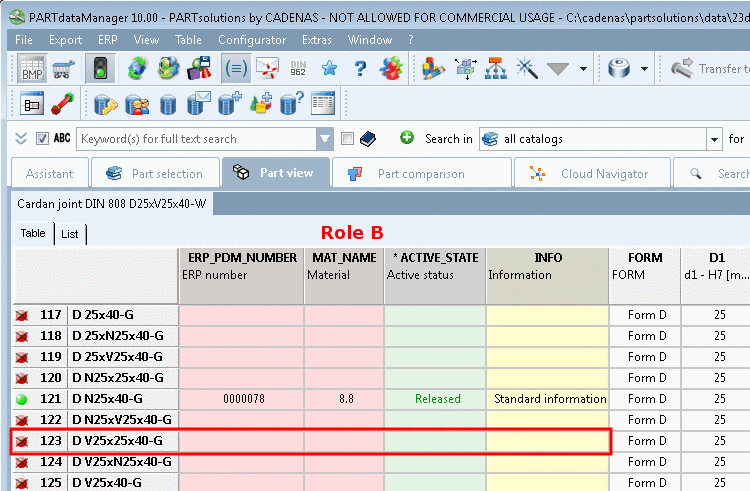
Task: Click the gray filter triangle icon
Action: [558, 69]
